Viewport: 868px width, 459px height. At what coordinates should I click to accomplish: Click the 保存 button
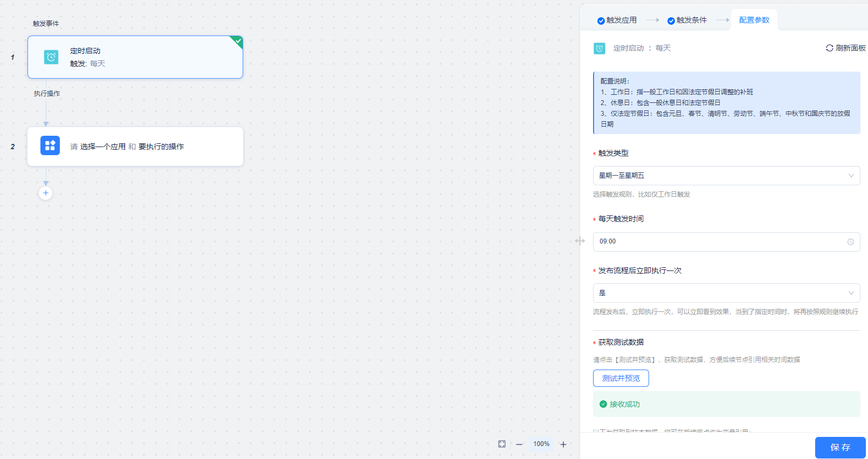841,448
